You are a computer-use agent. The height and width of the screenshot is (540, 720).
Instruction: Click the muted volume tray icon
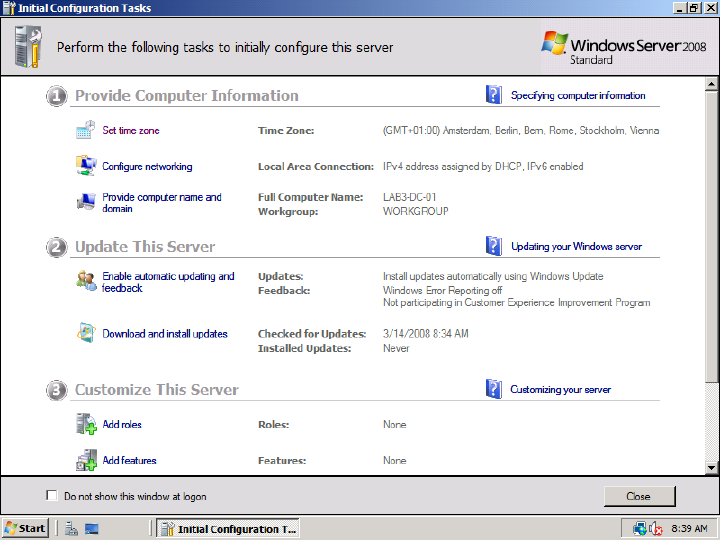(x=655, y=529)
